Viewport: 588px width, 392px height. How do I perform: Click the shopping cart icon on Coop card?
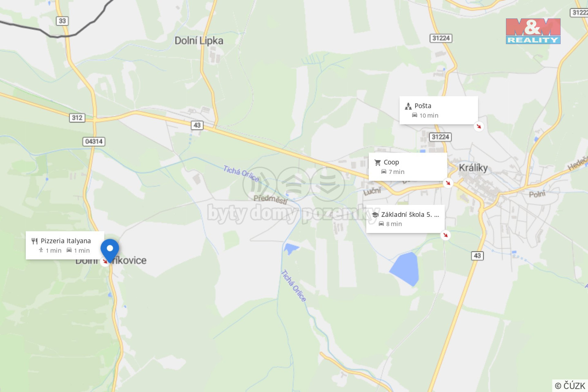[x=378, y=163]
